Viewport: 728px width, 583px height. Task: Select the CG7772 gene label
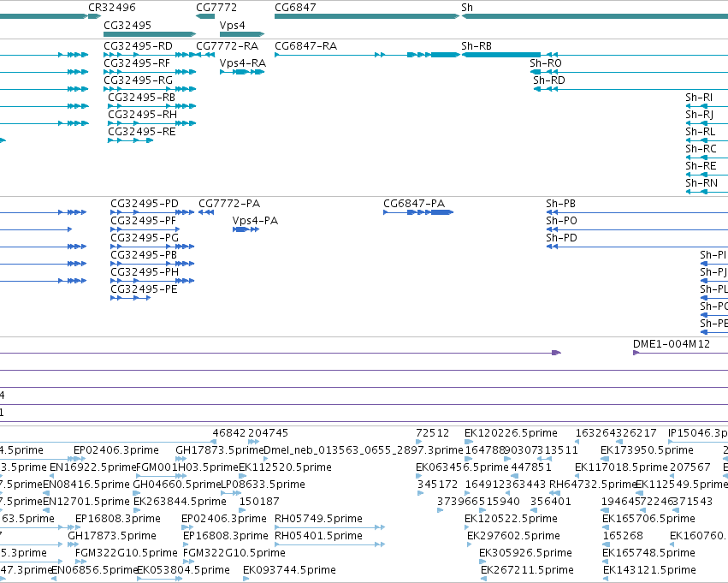[x=216, y=8]
